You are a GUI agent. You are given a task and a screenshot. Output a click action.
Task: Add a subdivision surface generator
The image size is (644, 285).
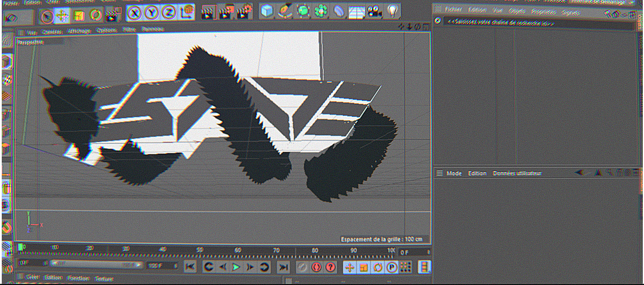click(x=302, y=11)
